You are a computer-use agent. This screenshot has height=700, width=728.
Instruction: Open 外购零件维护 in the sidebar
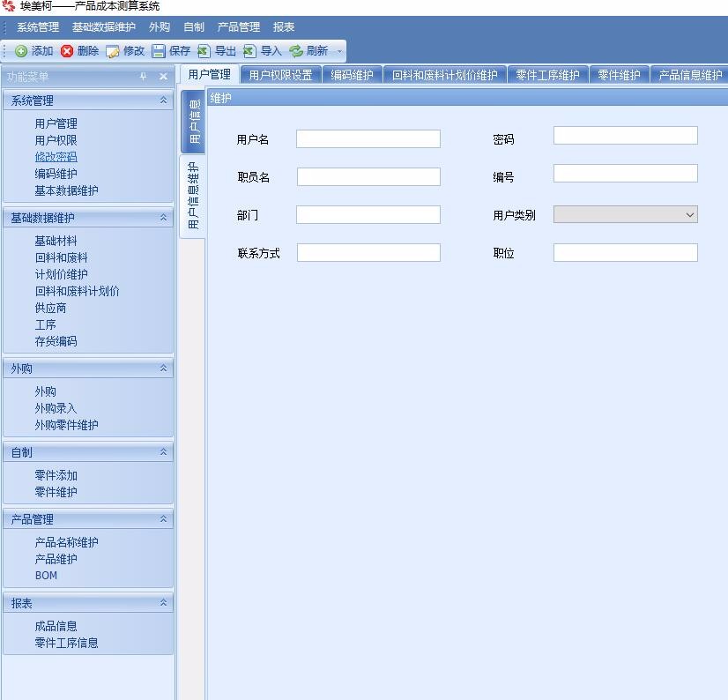pyautogui.click(x=66, y=425)
